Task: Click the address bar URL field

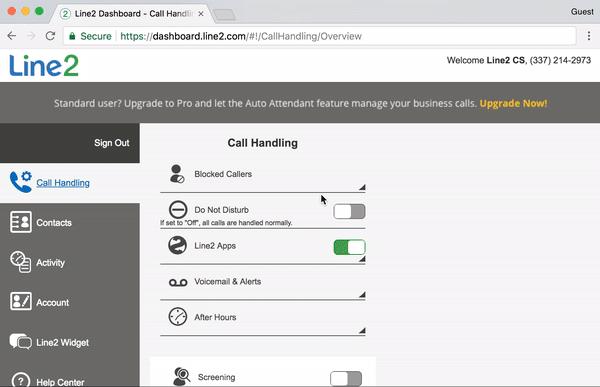Action: 320,36
